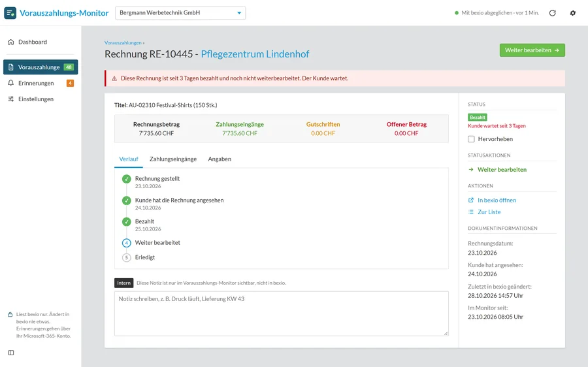Click the green sync status dot

click(x=457, y=13)
